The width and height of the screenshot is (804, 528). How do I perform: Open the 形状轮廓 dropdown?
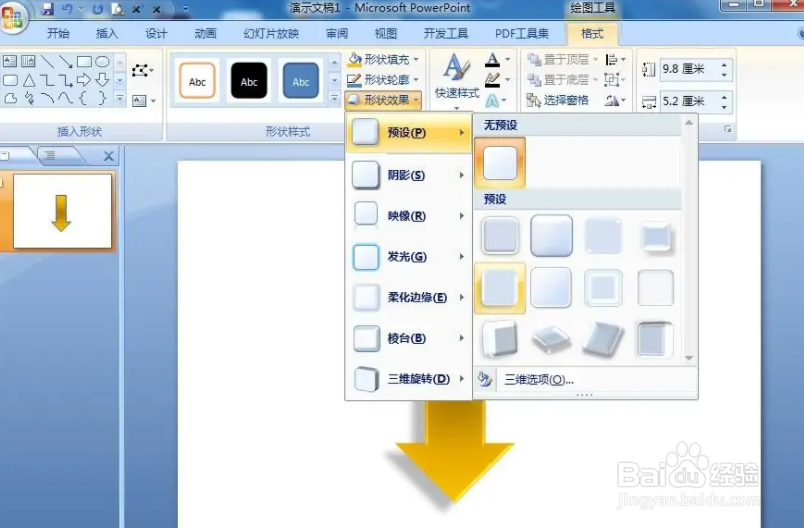tap(384, 80)
